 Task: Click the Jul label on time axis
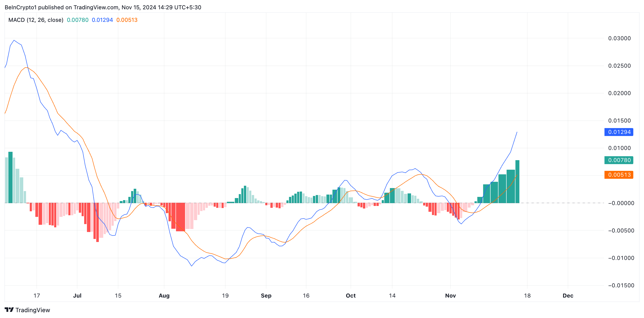77,295
